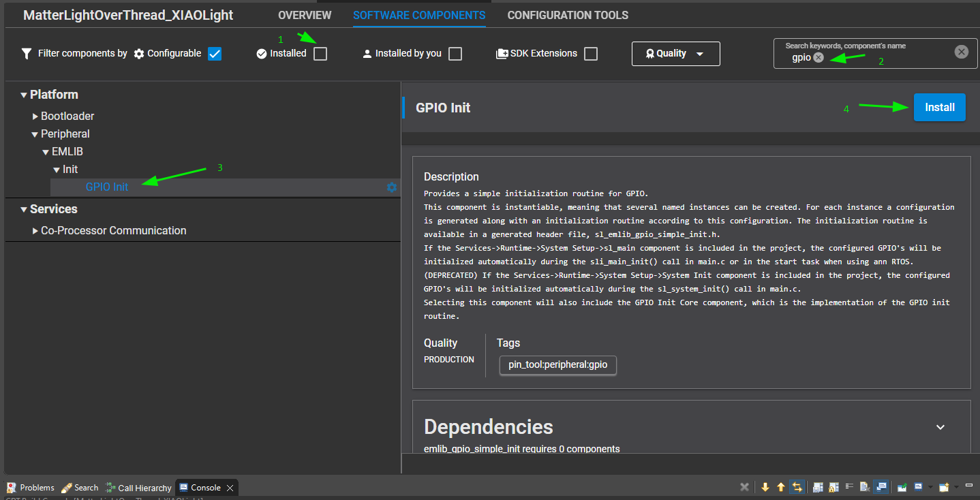
Task: Open the Configuration Tools tab
Action: [x=568, y=15]
